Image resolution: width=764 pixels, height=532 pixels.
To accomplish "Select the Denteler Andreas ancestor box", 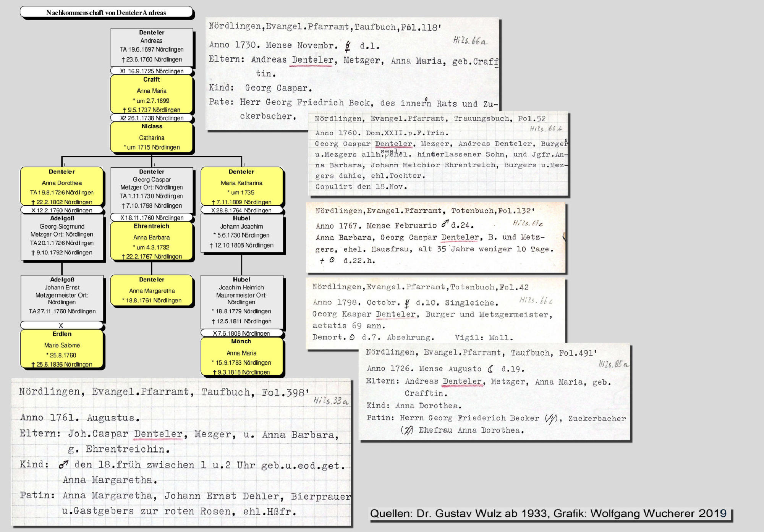I will 152,46.
